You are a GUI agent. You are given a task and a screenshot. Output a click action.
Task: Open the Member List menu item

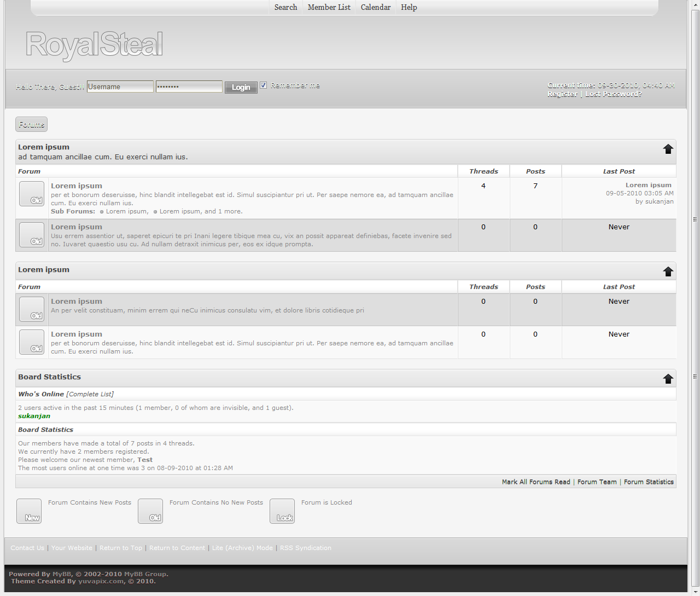[329, 7]
